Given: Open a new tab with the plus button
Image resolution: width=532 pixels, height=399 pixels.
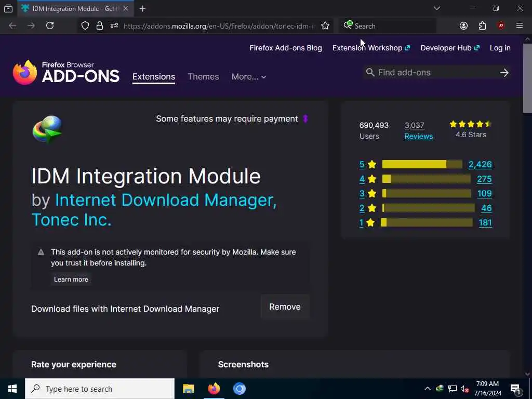Looking at the screenshot, I should [142, 8].
